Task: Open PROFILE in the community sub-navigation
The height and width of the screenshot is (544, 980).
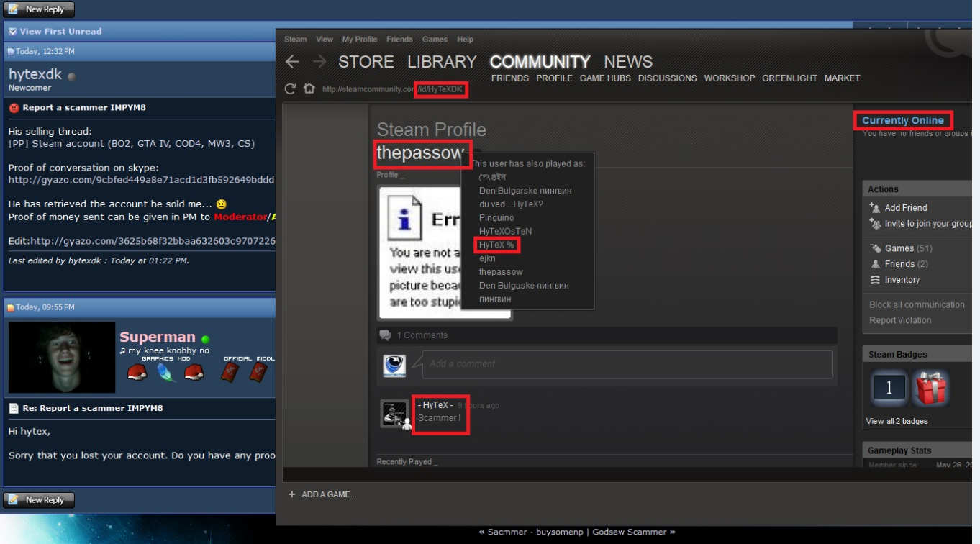Action: tap(554, 78)
